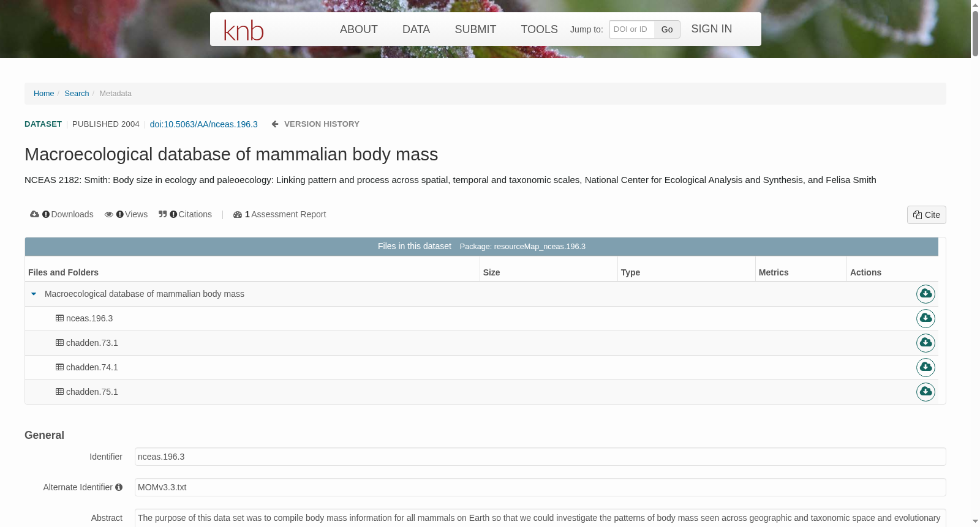Open the DATA menu
Viewport: 980px width, 527px height.
(416, 29)
